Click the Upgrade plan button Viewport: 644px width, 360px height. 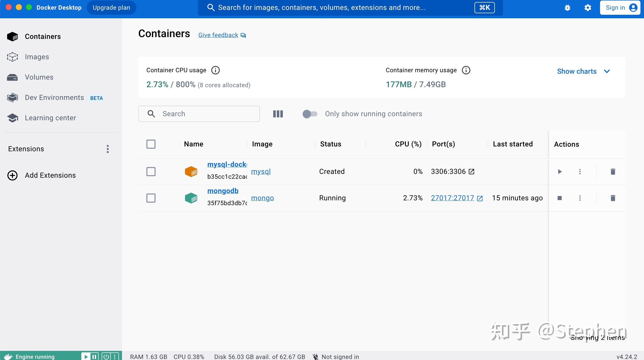pyautogui.click(x=111, y=8)
